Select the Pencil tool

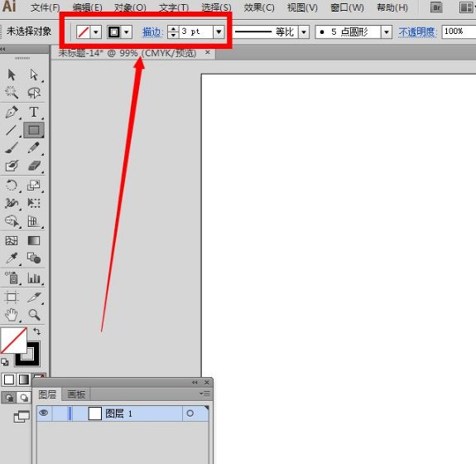click(x=34, y=148)
